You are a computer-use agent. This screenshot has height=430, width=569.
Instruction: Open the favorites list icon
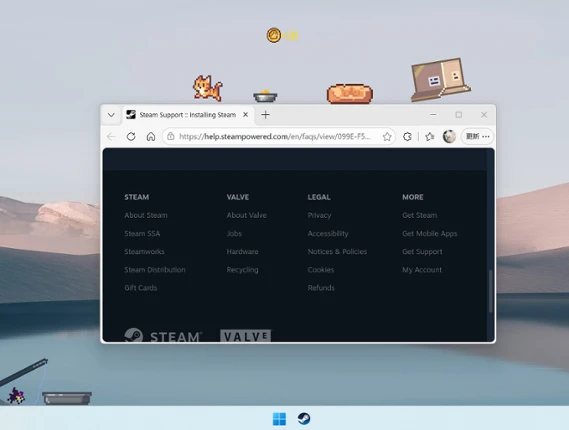[430, 136]
